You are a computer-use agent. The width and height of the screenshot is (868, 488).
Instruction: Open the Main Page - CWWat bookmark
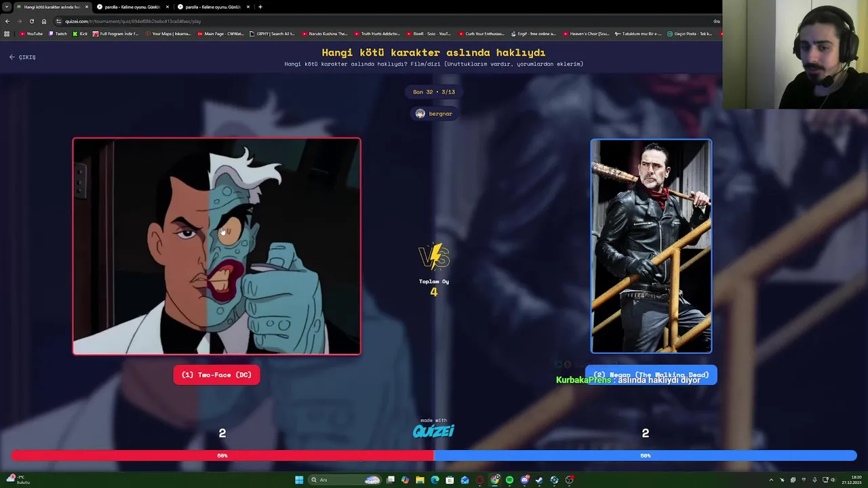click(220, 34)
